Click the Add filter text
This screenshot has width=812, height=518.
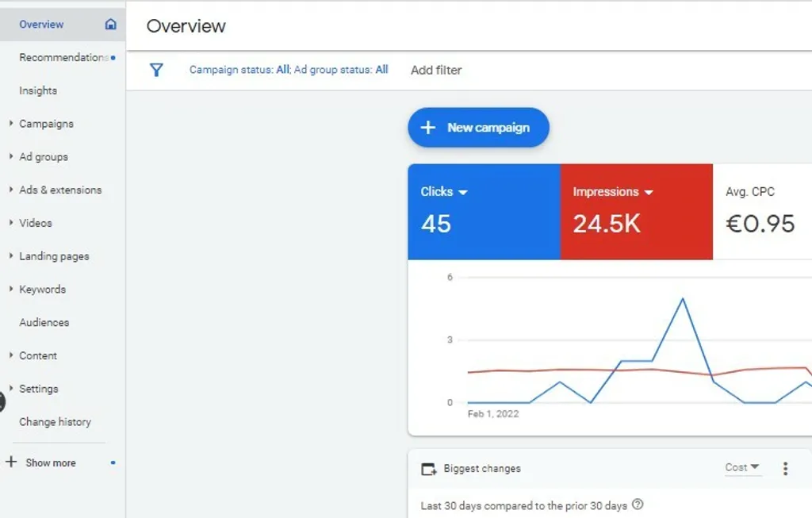(x=435, y=70)
